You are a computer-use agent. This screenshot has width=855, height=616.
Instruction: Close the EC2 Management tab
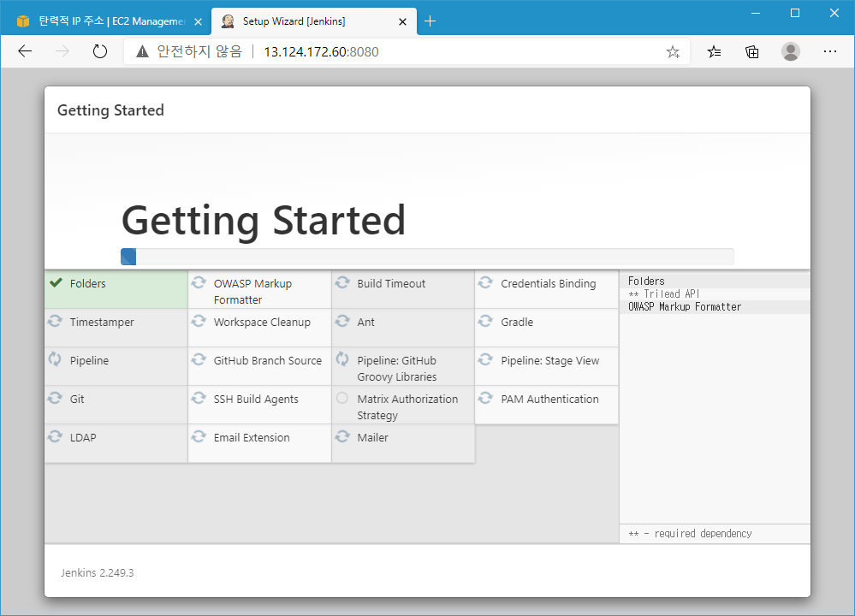coord(198,21)
